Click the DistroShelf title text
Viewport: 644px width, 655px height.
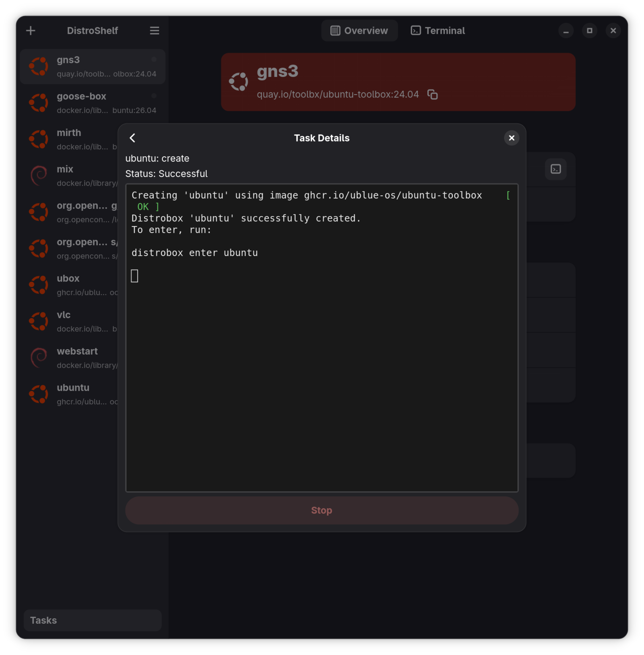pyautogui.click(x=92, y=31)
